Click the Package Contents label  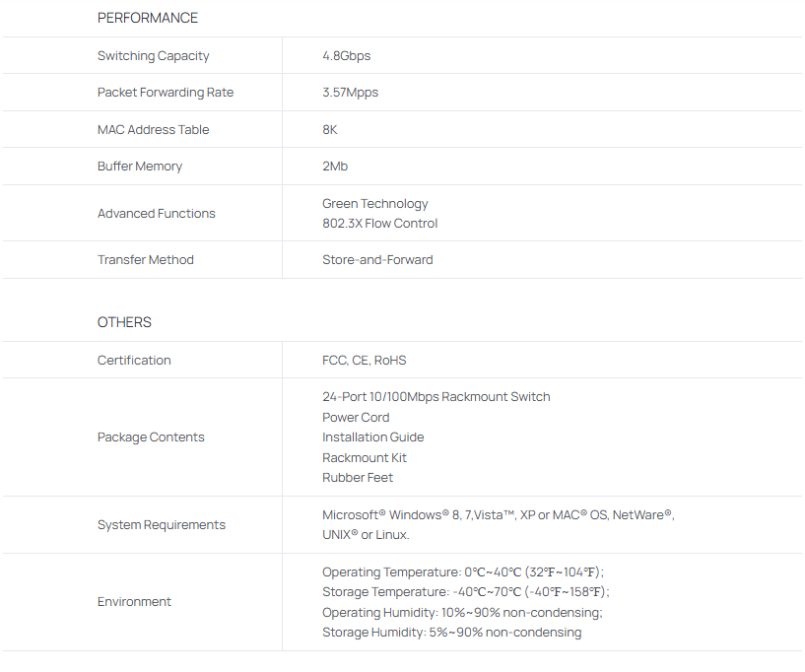tap(151, 437)
